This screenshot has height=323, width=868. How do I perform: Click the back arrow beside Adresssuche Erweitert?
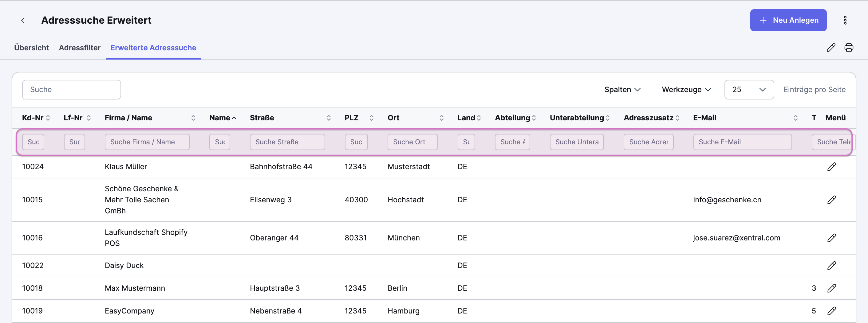point(23,20)
